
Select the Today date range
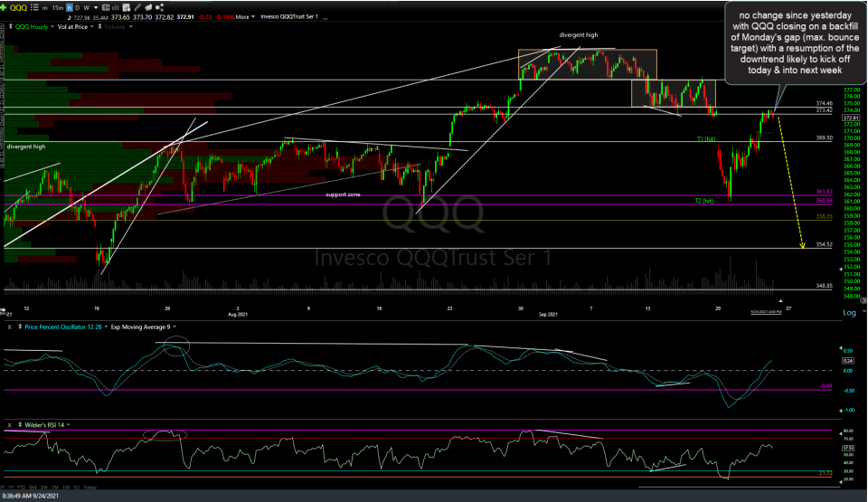point(90,488)
